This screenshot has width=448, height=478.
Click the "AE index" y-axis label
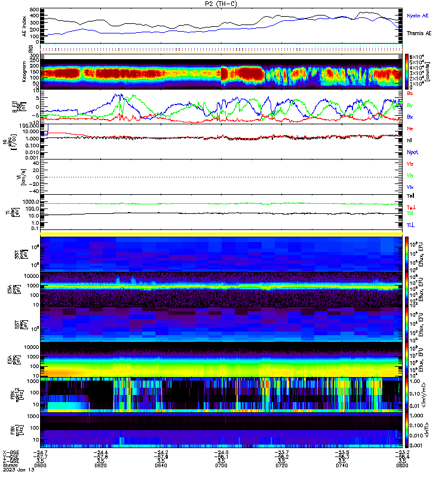point(24,26)
